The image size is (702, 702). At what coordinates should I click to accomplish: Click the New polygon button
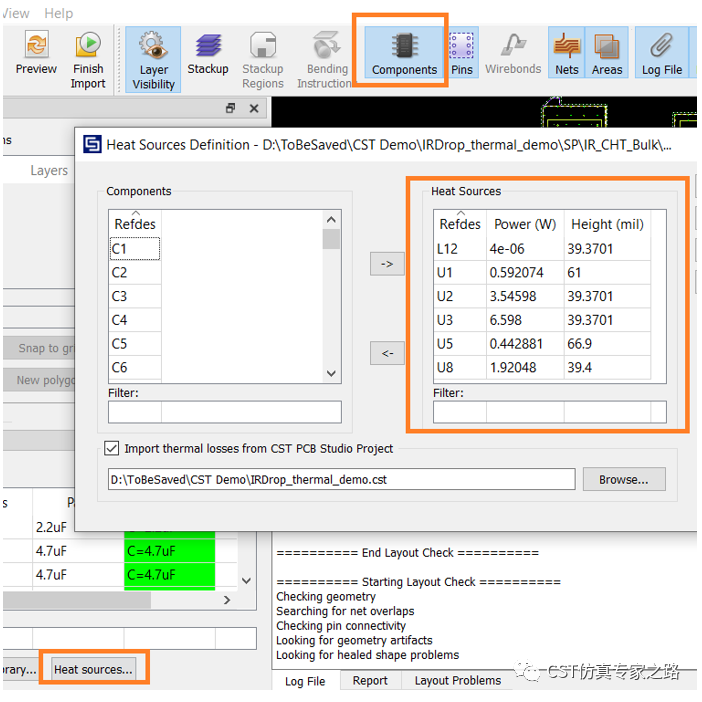pyautogui.click(x=40, y=380)
